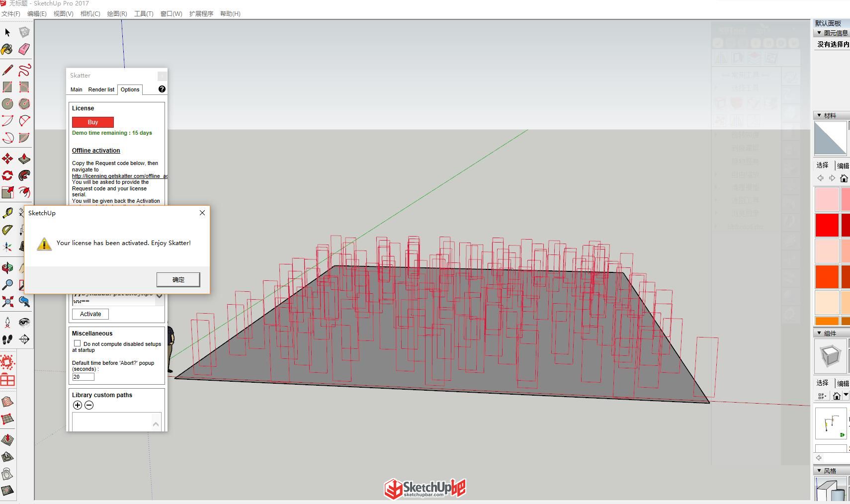Open the Skatter scatter tool icon
850x504 pixels.
coord(7,362)
